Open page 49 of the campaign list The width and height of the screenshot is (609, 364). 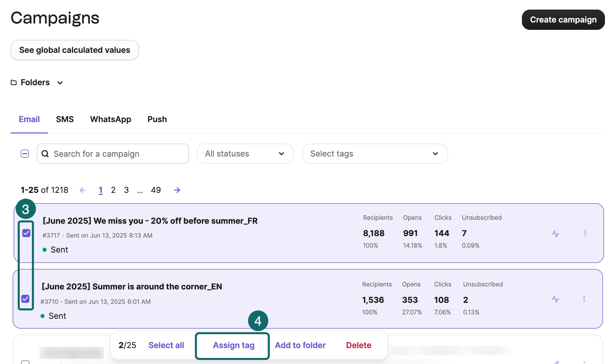156,190
